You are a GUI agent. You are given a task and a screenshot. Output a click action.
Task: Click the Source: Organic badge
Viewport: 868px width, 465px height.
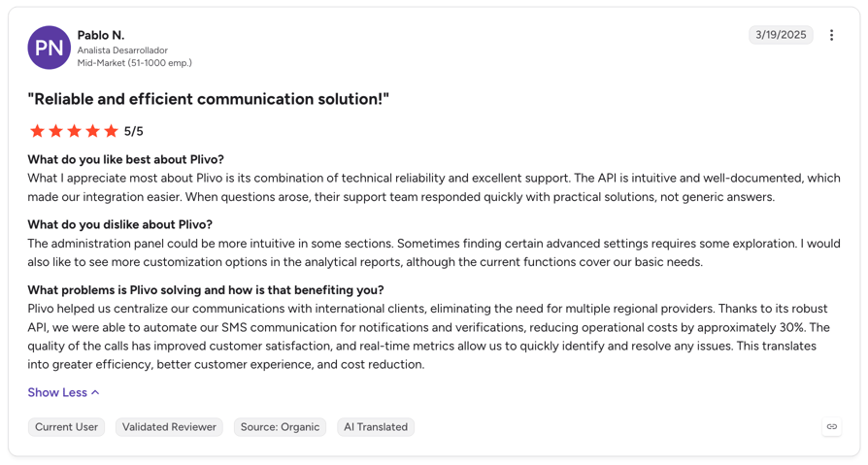280,427
